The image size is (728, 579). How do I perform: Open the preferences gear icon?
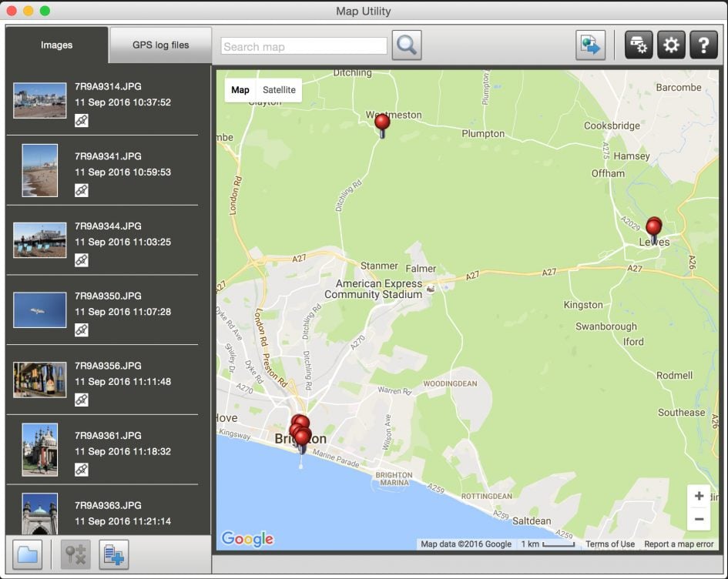(670, 44)
